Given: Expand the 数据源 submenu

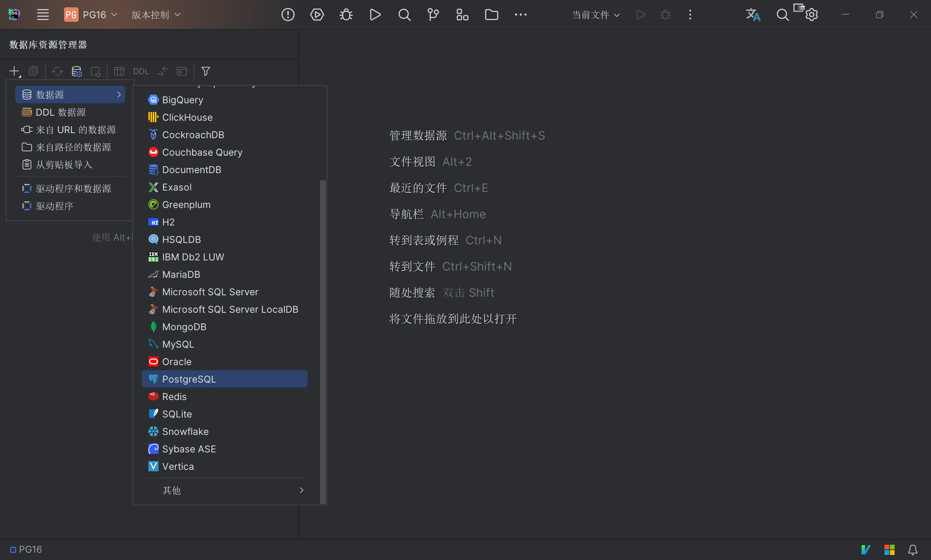Looking at the screenshot, I should tap(70, 94).
